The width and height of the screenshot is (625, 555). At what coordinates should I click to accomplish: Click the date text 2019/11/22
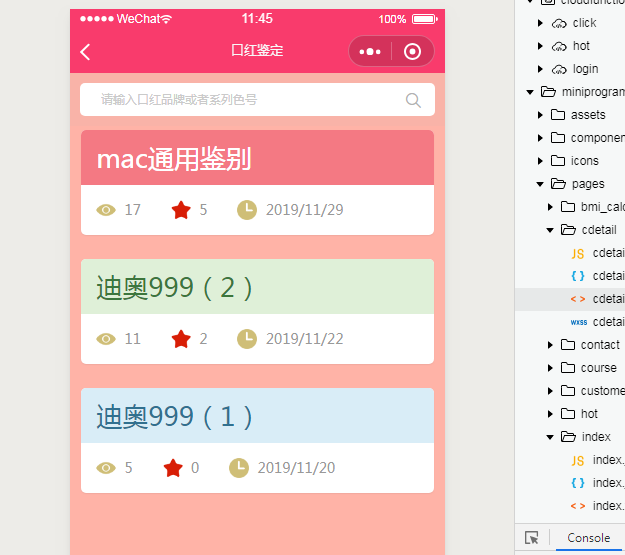click(305, 339)
